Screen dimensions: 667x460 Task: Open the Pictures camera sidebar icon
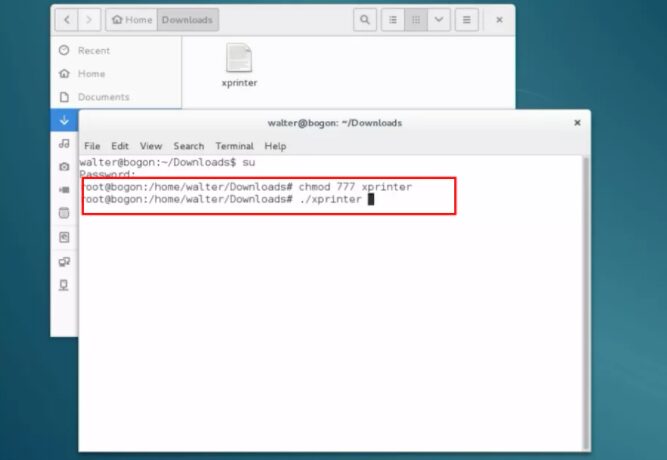64,166
